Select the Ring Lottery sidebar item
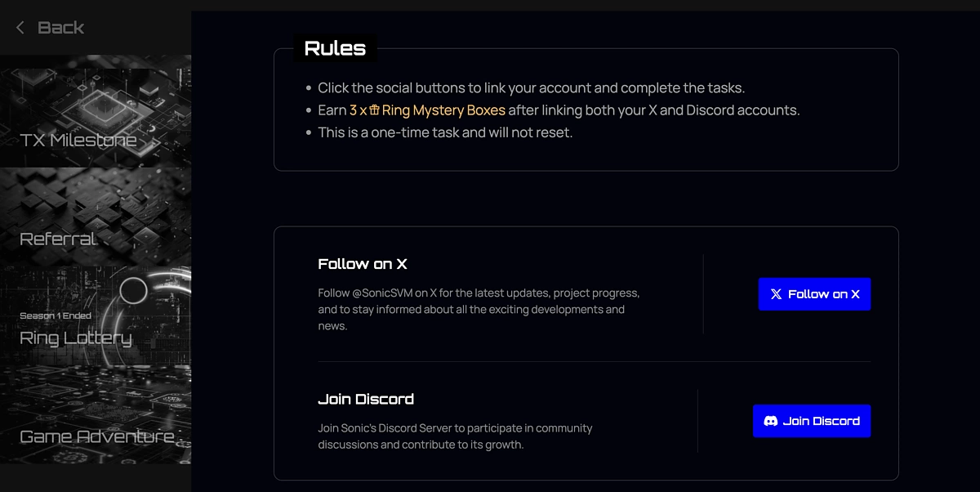 76,338
